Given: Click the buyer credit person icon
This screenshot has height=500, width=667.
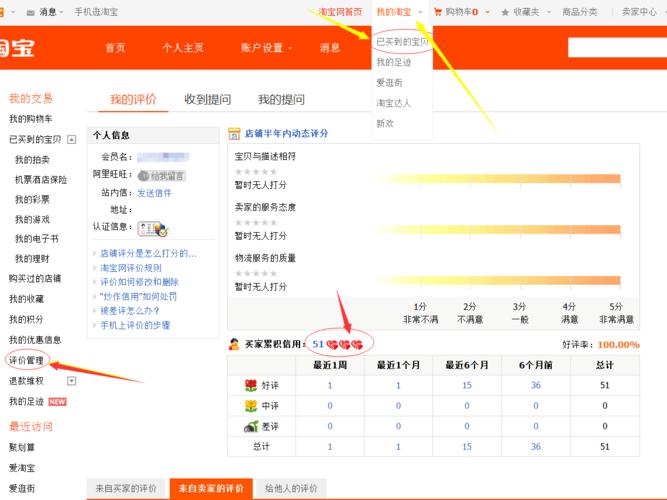Looking at the screenshot, I should coord(234,344).
